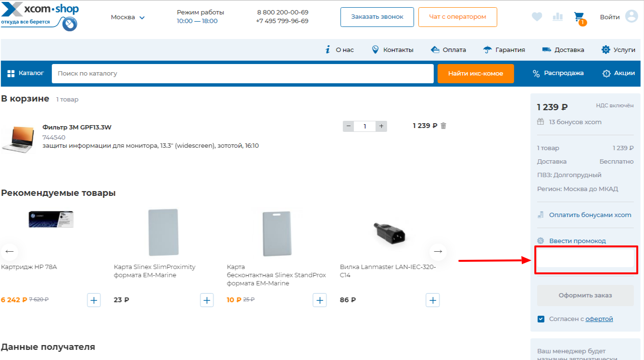Open Вилка Lanmaster LAN-IEC-320-C14 title
Image resolution: width=644 pixels, height=360 pixels.
(388, 271)
